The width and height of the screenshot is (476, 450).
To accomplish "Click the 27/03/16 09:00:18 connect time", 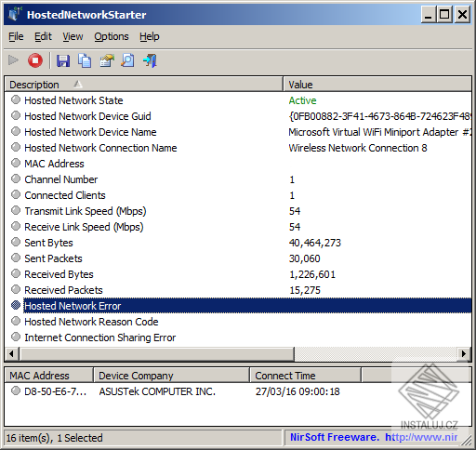I will click(297, 391).
